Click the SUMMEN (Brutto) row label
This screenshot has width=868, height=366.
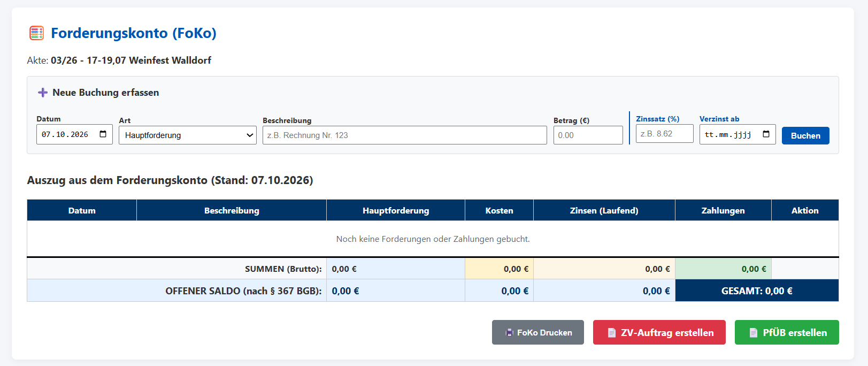point(283,269)
